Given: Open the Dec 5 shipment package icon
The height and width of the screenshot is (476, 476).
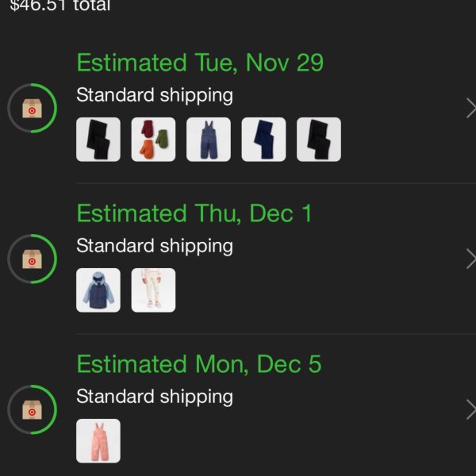Looking at the screenshot, I should coord(32,409).
